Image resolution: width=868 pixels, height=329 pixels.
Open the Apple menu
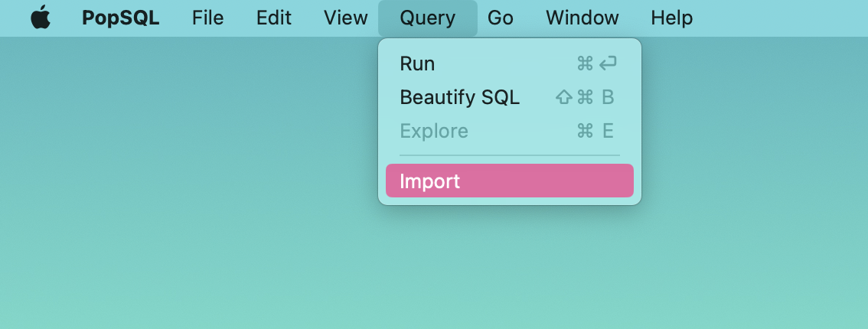(x=41, y=18)
